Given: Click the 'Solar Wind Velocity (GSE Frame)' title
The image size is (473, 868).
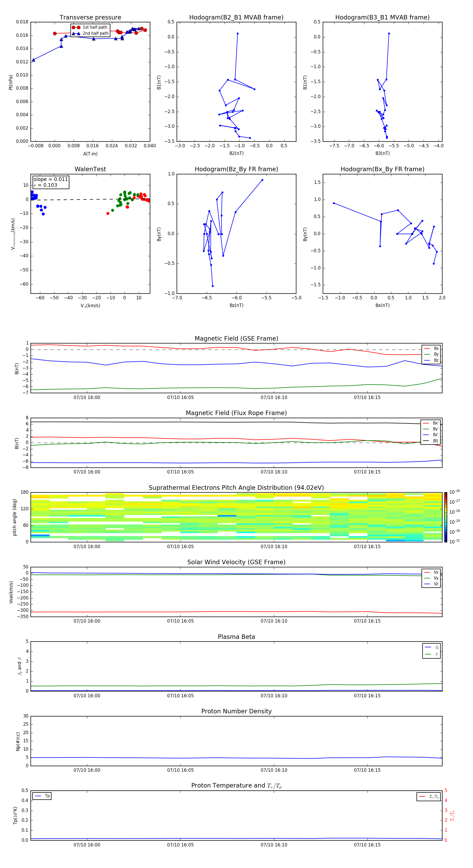Looking at the screenshot, I should point(236,562).
